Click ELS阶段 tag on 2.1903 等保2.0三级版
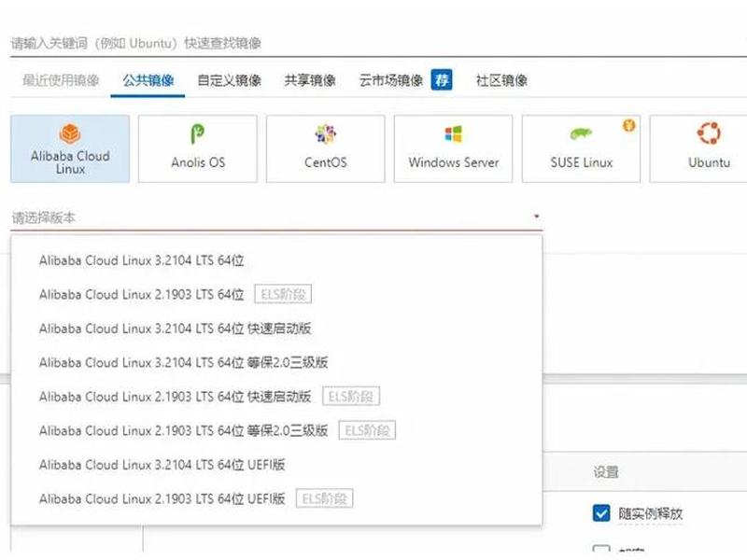This screenshot has width=747, height=560. pos(367,430)
